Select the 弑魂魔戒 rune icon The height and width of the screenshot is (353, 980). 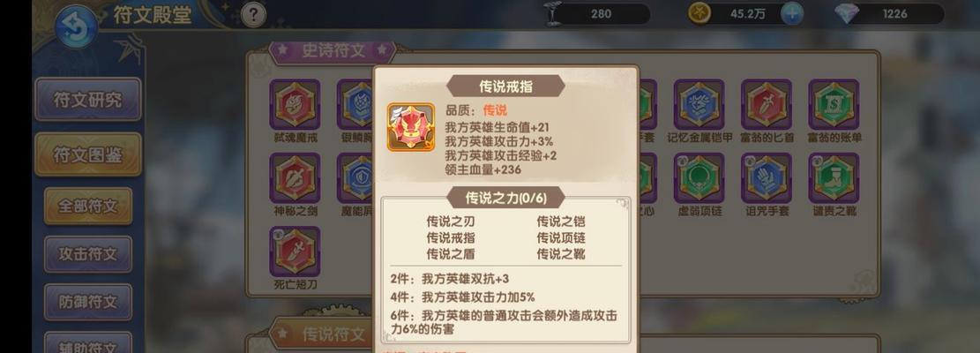click(x=295, y=104)
